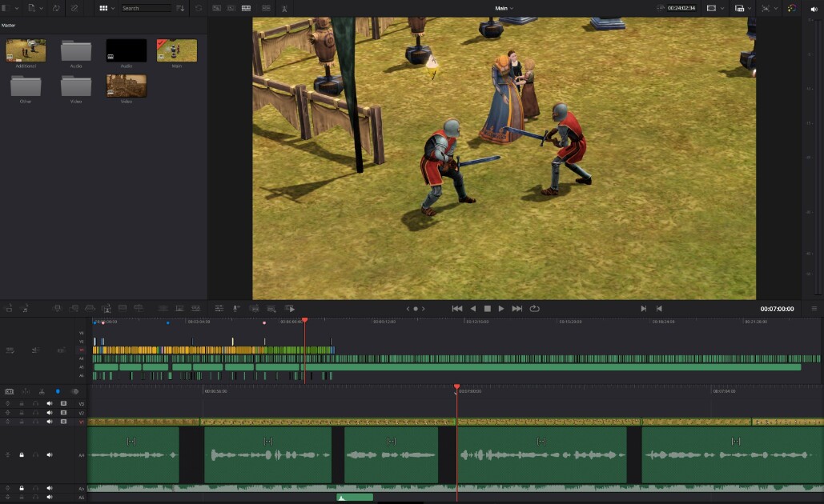Click the Stop button
Image resolution: width=824 pixels, height=504 pixels.
487,309
